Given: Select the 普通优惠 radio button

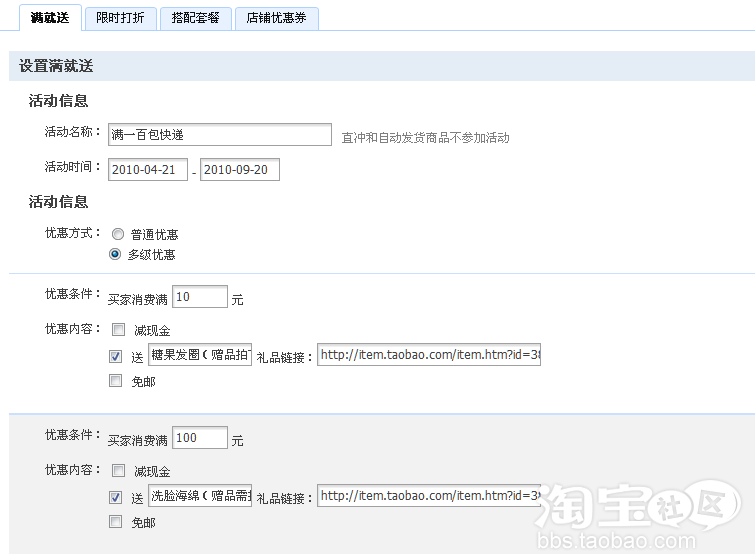Looking at the screenshot, I should click(x=117, y=234).
